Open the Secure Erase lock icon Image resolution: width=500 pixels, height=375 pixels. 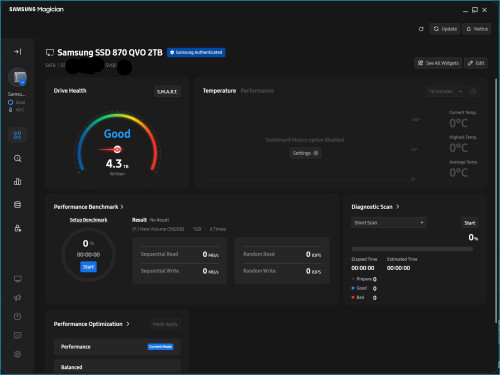[17, 228]
